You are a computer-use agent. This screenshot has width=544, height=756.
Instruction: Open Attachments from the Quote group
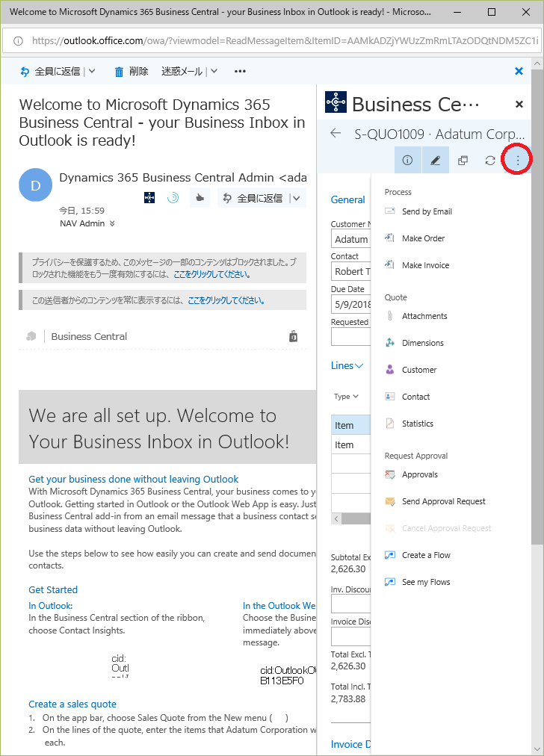[424, 316]
